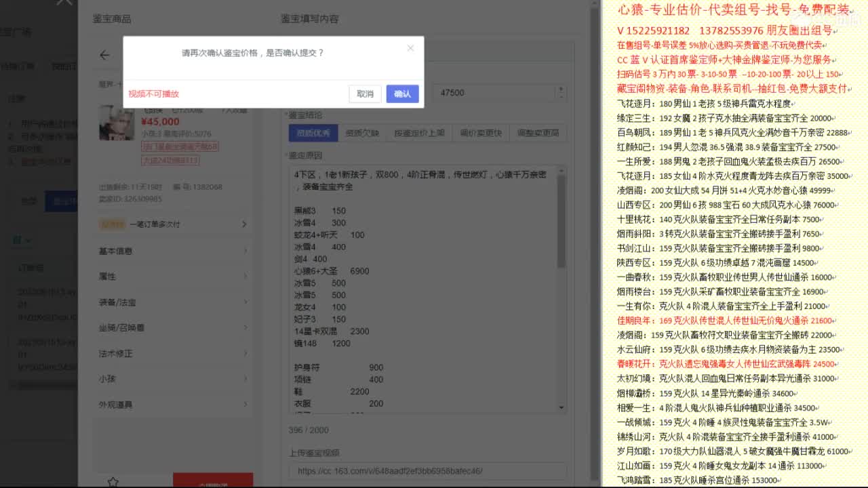Click the 确认 button in the confirmation dialog

tap(402, 94)
